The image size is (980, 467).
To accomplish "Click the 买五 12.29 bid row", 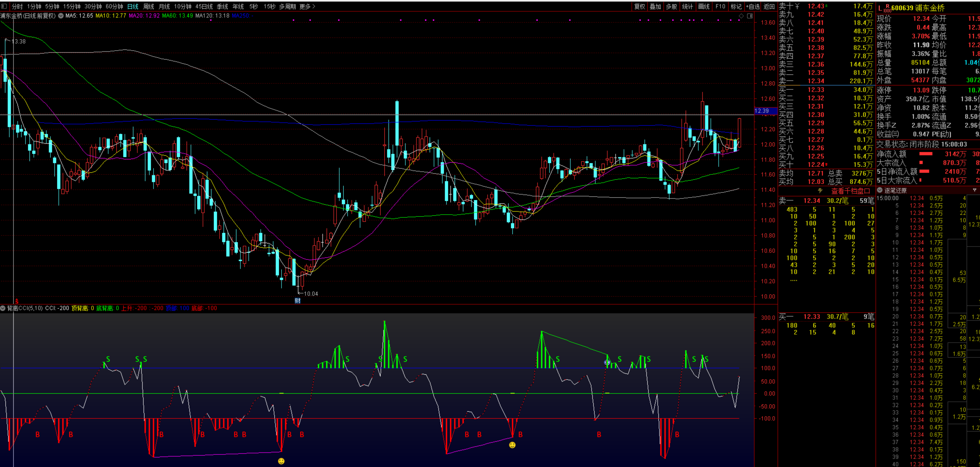I will coord(826,123).
